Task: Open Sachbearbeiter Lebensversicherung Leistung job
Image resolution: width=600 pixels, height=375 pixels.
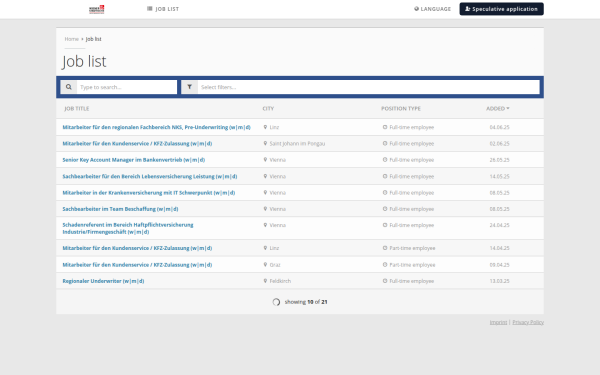Action: coord(150,176)
